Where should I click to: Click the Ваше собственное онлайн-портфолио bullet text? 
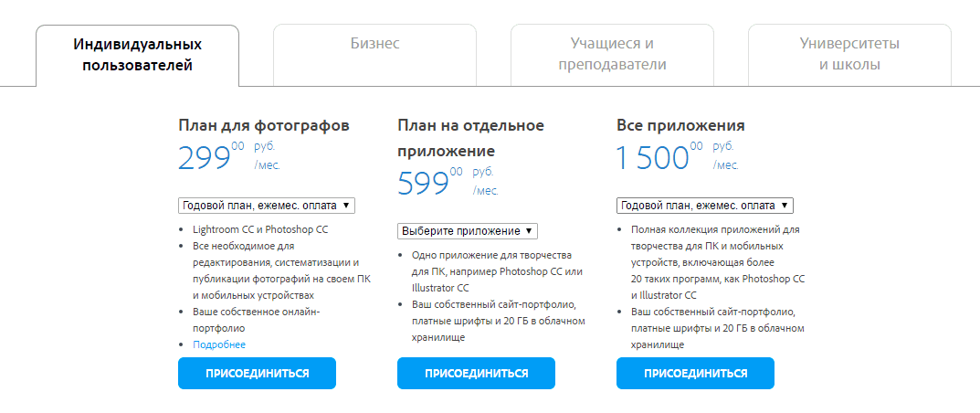[256, 320]
